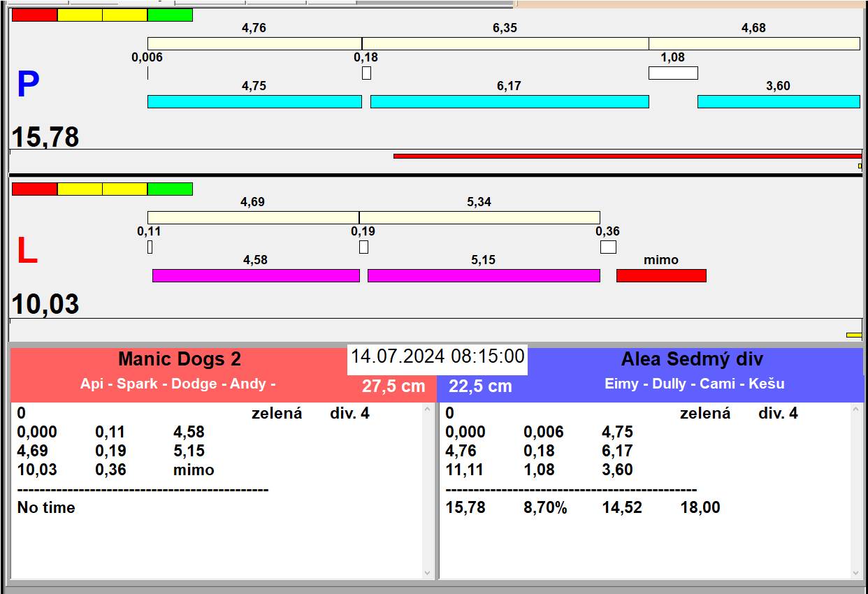Click the magenta run bar under the 5,15 label

tap(484, 275)
